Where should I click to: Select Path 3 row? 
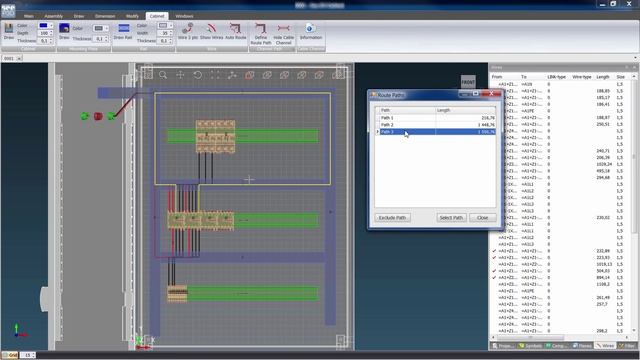point(436,131)
